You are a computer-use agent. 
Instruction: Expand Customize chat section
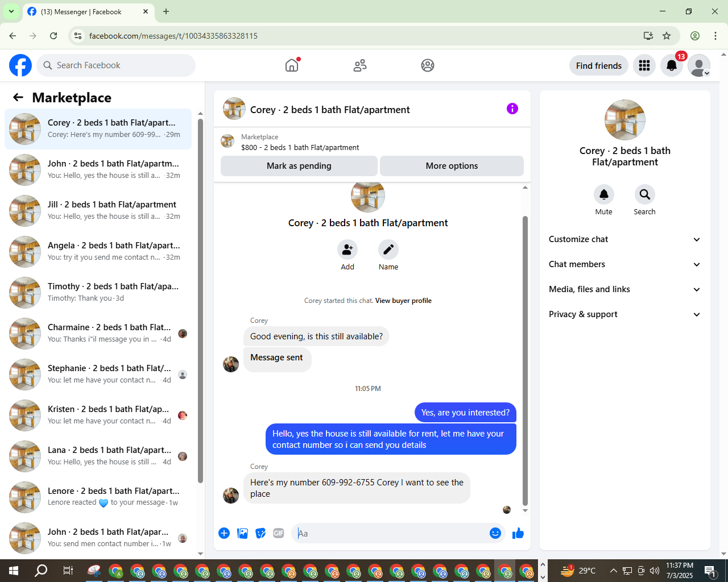[x=625, y=239]
